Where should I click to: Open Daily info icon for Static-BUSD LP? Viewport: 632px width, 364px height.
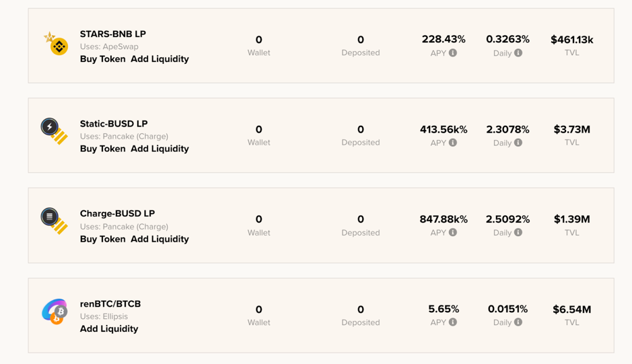tap(518, 143)
